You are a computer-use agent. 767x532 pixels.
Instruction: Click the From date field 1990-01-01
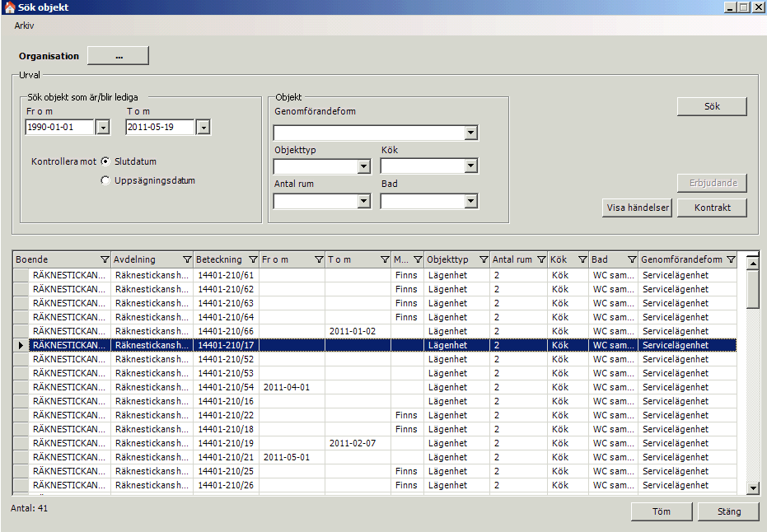(x=58, y=127)
